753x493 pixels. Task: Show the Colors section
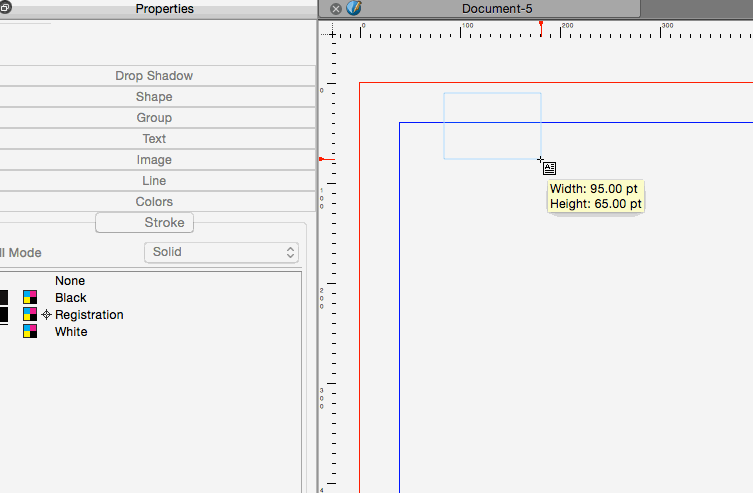(154, 202)
